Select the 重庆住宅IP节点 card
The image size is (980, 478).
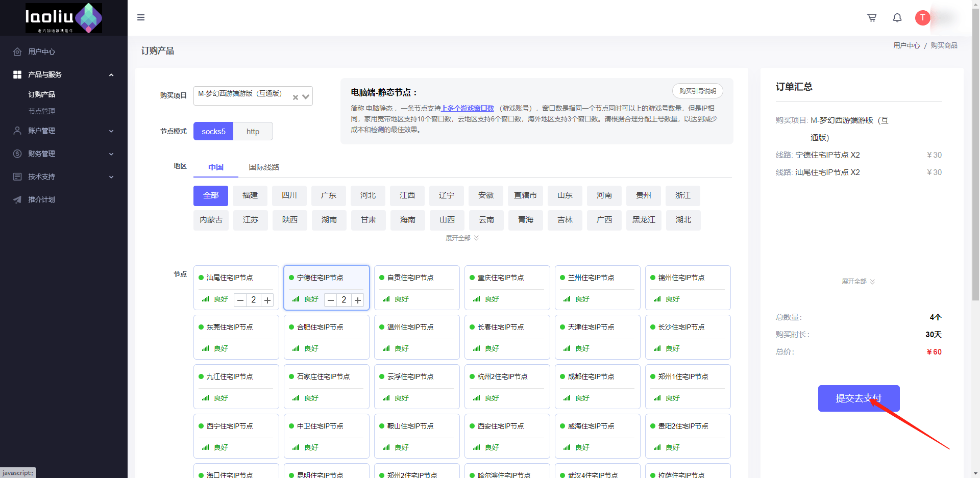[x=507, y=278]
